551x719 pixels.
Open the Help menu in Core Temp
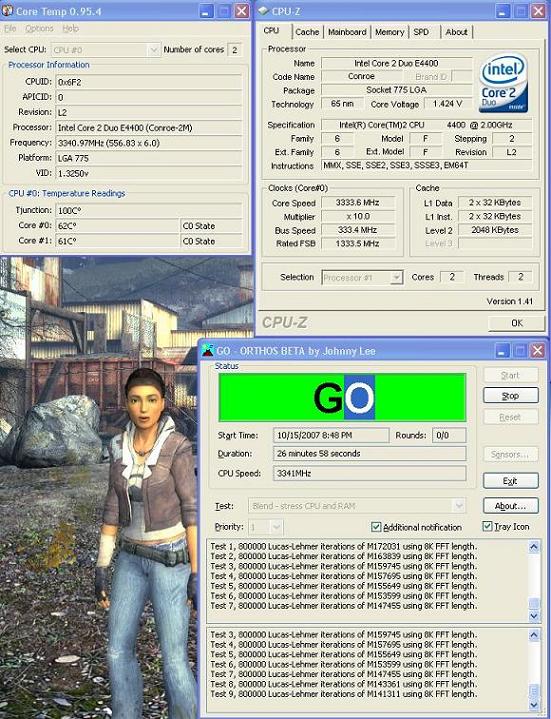pos(70,29)
